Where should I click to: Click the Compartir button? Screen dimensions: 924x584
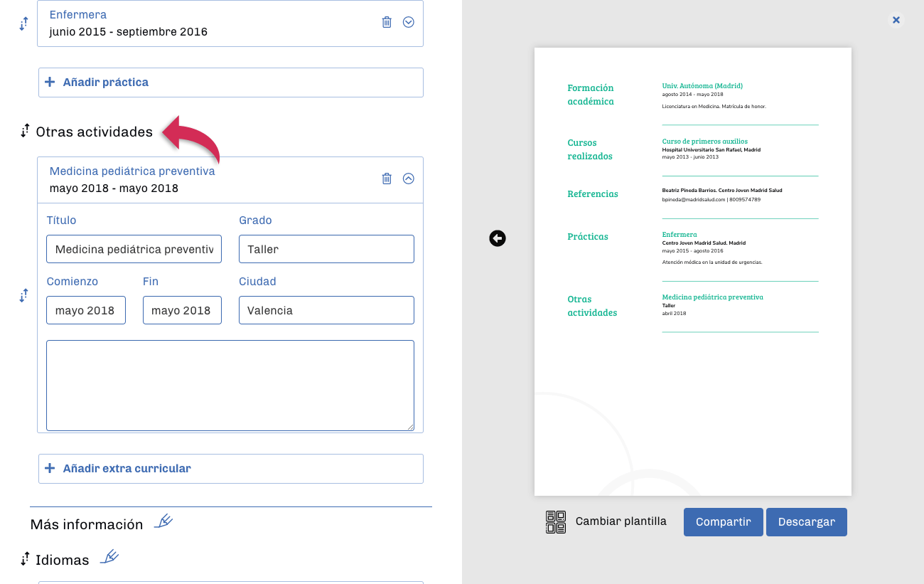click(724, 522)
